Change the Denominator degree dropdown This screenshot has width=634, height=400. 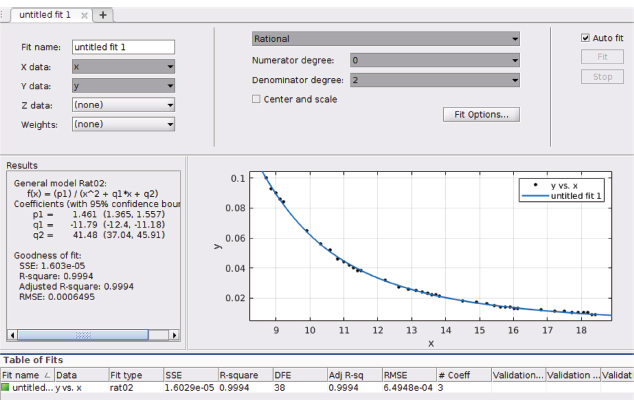(x=434, y=80)
